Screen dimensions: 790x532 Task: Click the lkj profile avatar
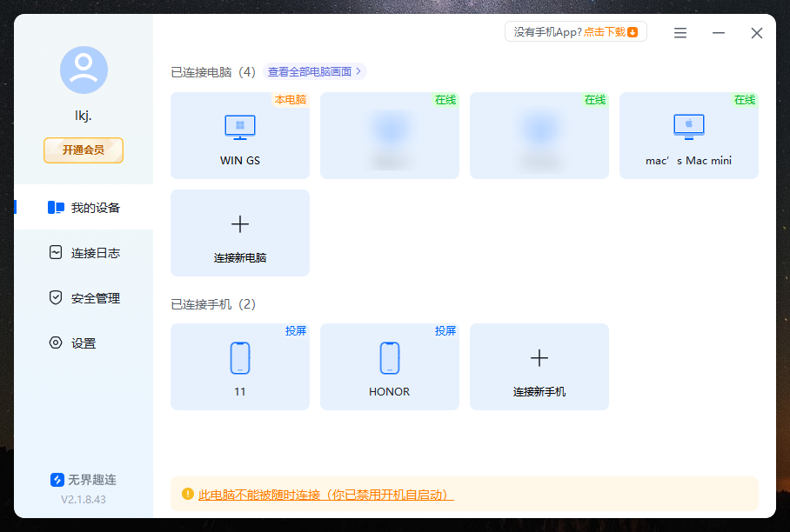(83, 70)
